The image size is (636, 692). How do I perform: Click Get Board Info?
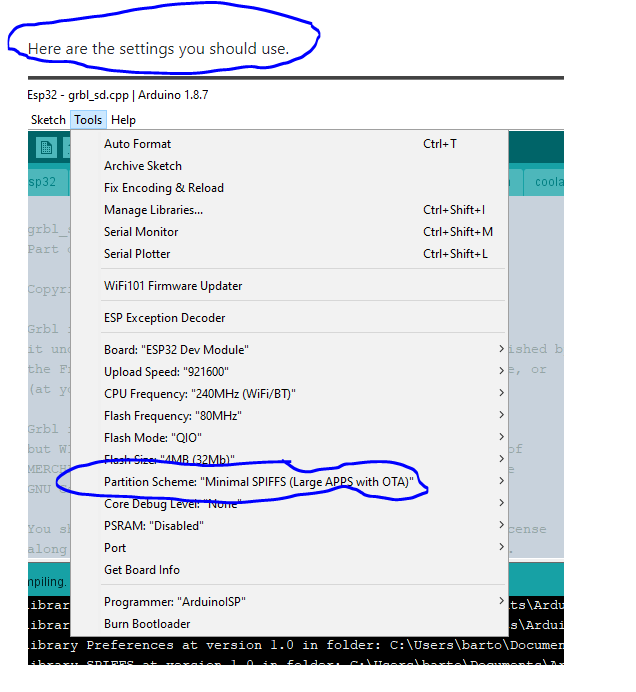(x=141, y=570)
